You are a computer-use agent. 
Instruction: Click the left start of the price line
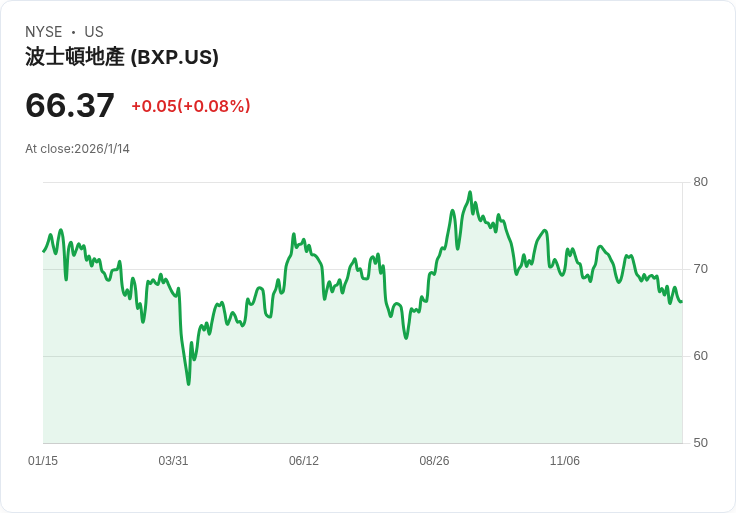(44, 250)
